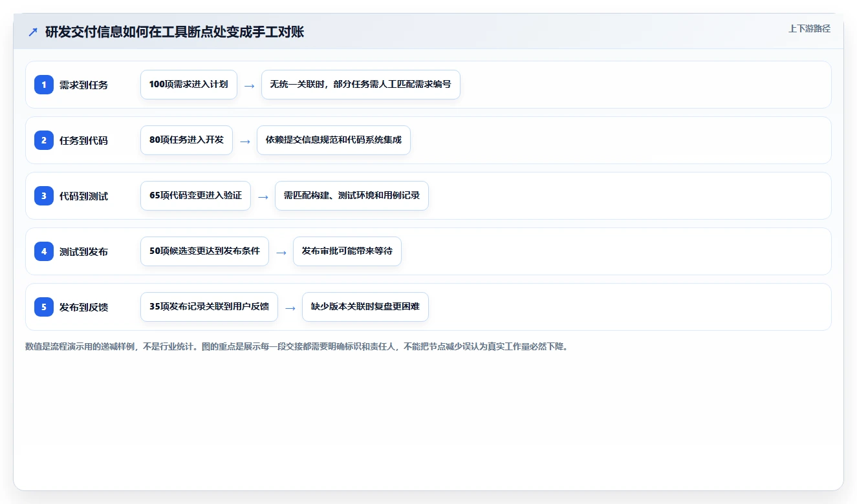857x504 pixels.
Task: Open the 65项代码变更进入验证 card
Action: (195, 196)
